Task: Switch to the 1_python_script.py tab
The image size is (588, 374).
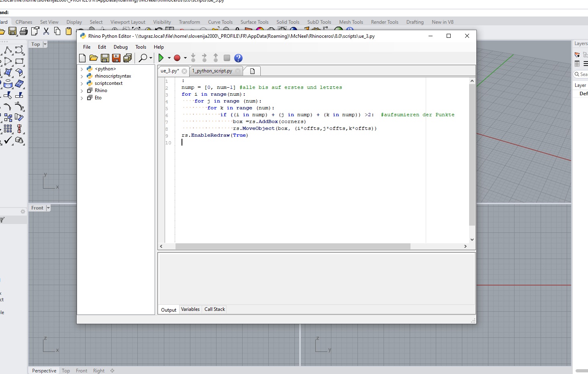Action: click(212, 71)
